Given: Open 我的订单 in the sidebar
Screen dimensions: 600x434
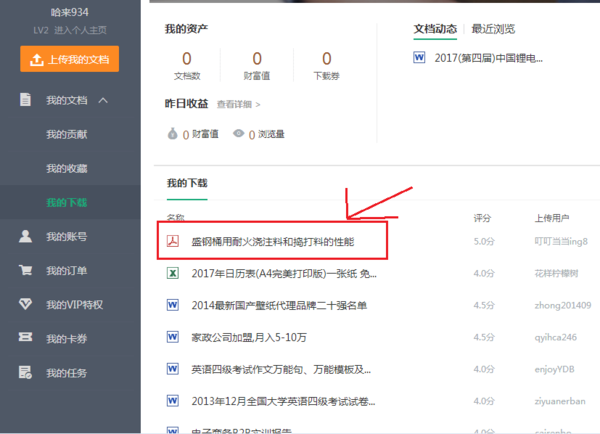Looking at the screenshot, I should click(x=67, y=271).
